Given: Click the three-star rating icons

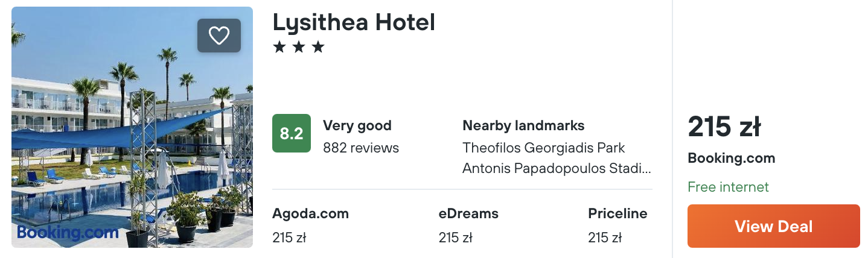Looking at the screenshot, I should coord(299,47).
